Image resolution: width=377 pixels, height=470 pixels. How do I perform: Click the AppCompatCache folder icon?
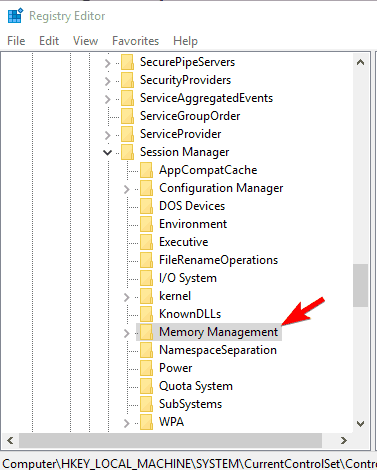(146, 170)
